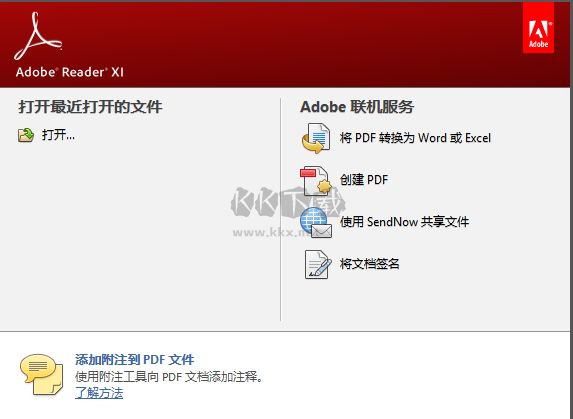Click the SendNow globe and envelope icon

[316, 222]
